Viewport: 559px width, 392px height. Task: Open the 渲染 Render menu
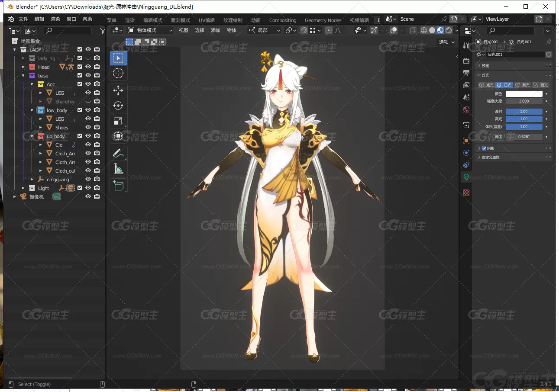pos(55,19)
